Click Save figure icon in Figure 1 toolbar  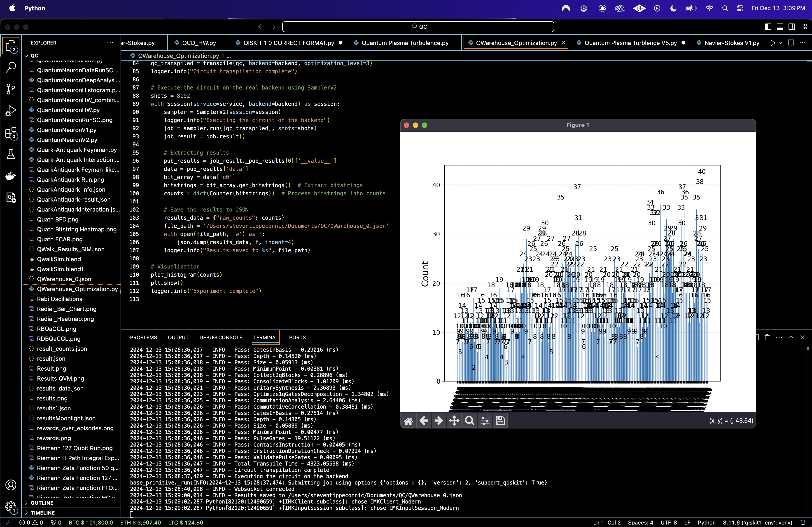(500, 420)
